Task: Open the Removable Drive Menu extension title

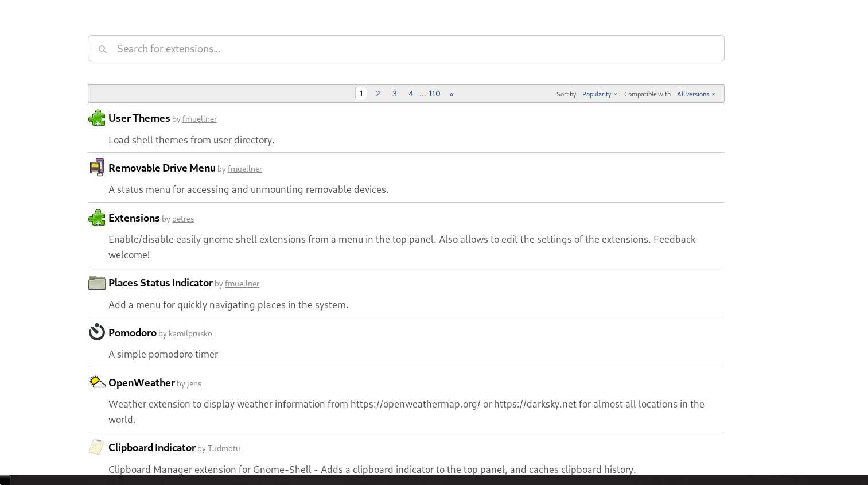Action: (x=162, y=168)
